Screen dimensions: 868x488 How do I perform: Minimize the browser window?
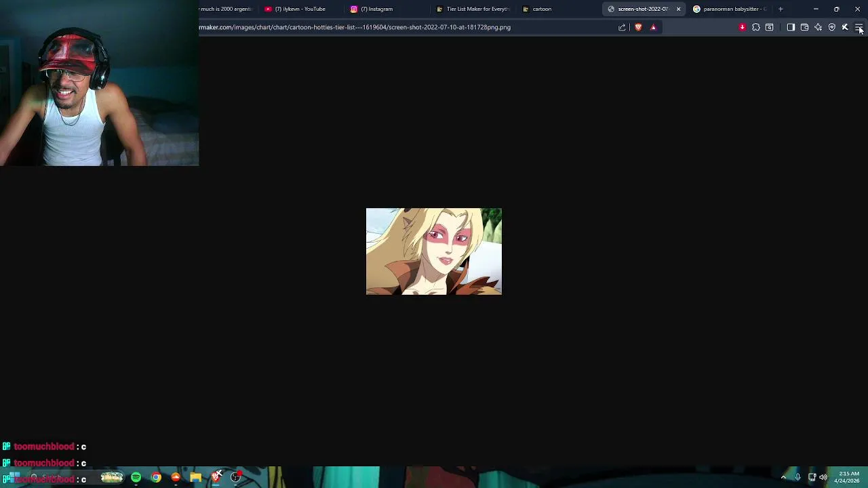(x=816, y=9)
